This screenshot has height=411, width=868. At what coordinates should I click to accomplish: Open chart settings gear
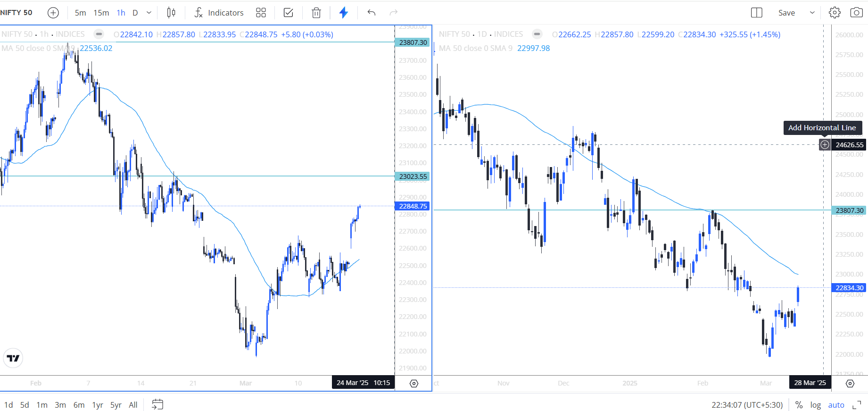[x=835, y=13]
